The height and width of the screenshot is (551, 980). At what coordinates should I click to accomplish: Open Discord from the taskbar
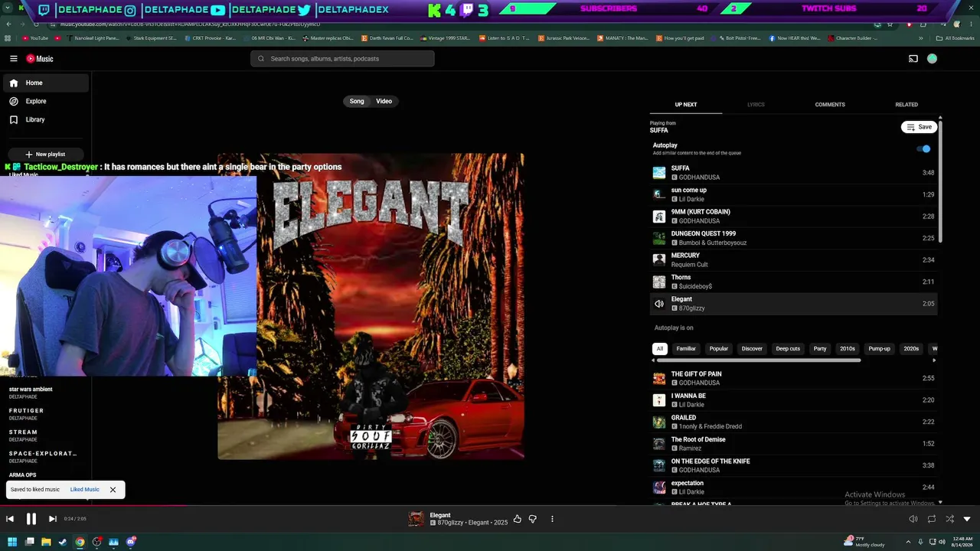[131, 542]
